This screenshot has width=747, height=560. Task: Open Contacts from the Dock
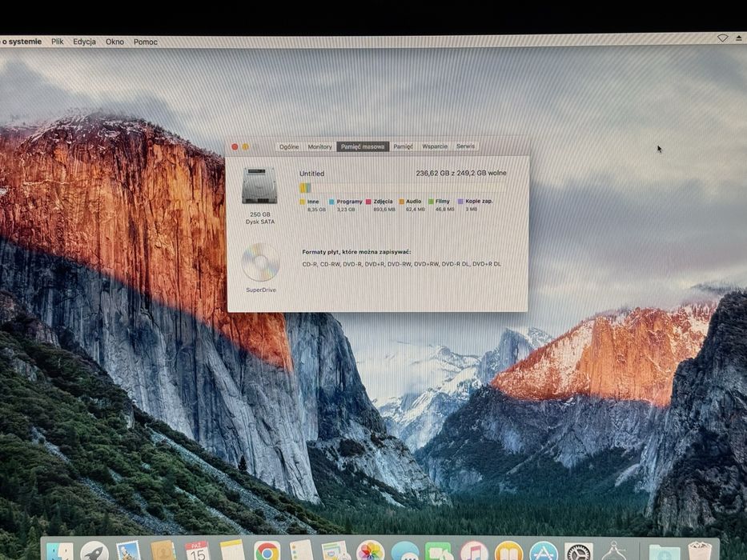pyautogui.click(x=163, y=550)
